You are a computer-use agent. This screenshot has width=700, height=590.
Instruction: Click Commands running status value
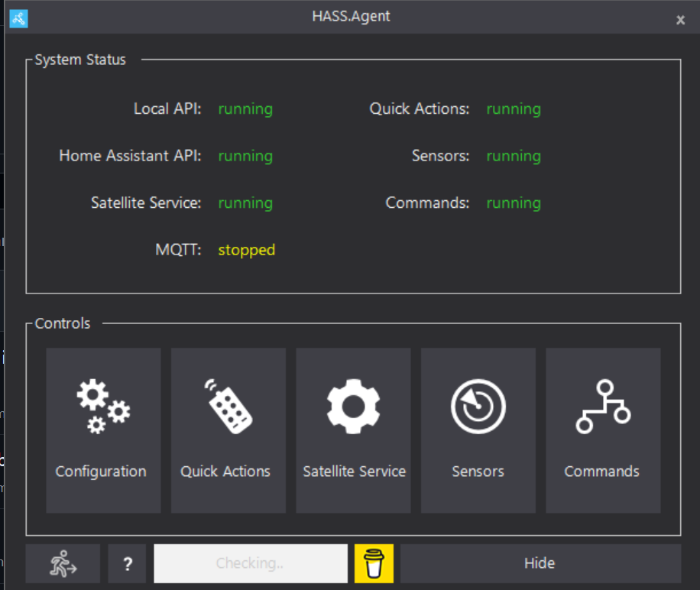514,203
